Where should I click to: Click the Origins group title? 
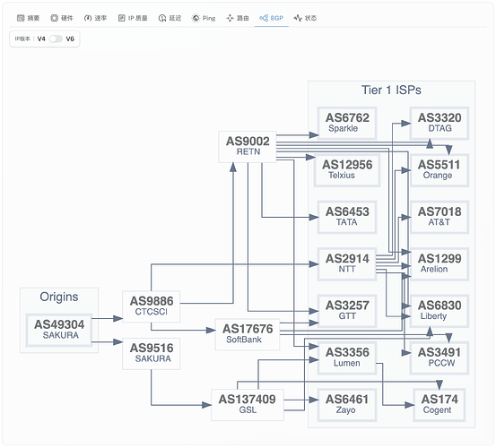click(x=59, y=297)
